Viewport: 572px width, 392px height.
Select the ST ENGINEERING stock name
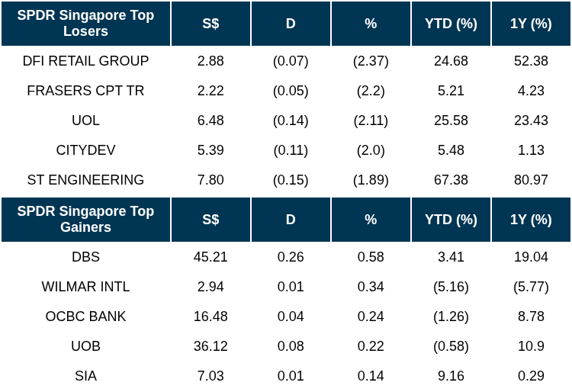coord(85,180)
